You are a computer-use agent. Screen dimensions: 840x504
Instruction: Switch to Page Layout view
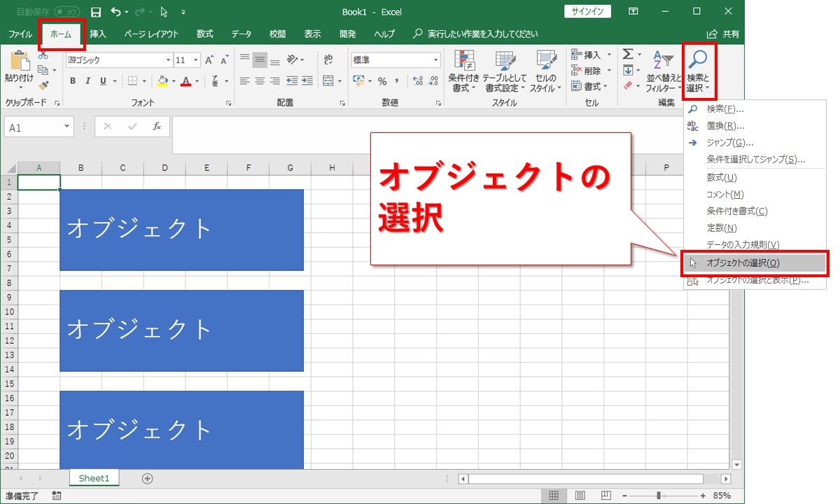(x=580, y=496)
